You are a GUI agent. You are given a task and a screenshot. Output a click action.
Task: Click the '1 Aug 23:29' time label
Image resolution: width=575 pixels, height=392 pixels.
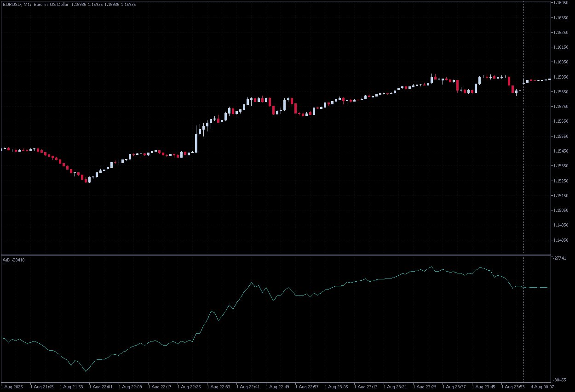pyautogui.click(x=424, y=387)
